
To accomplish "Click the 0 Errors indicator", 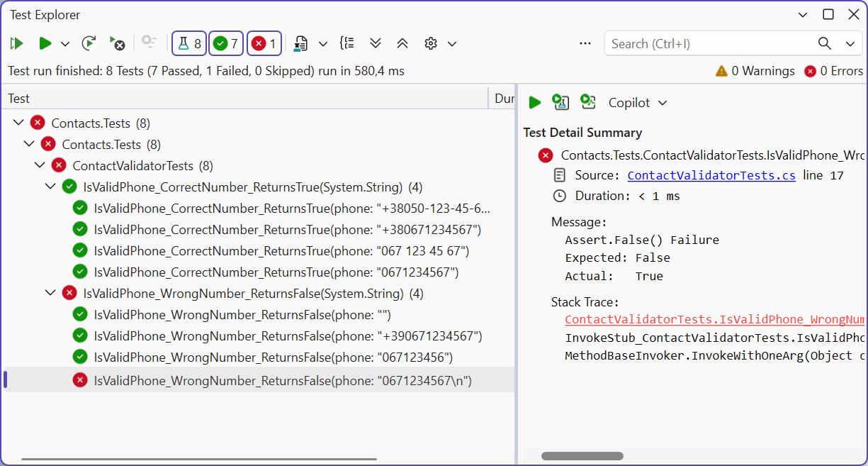I will click(x=833, y=71).
